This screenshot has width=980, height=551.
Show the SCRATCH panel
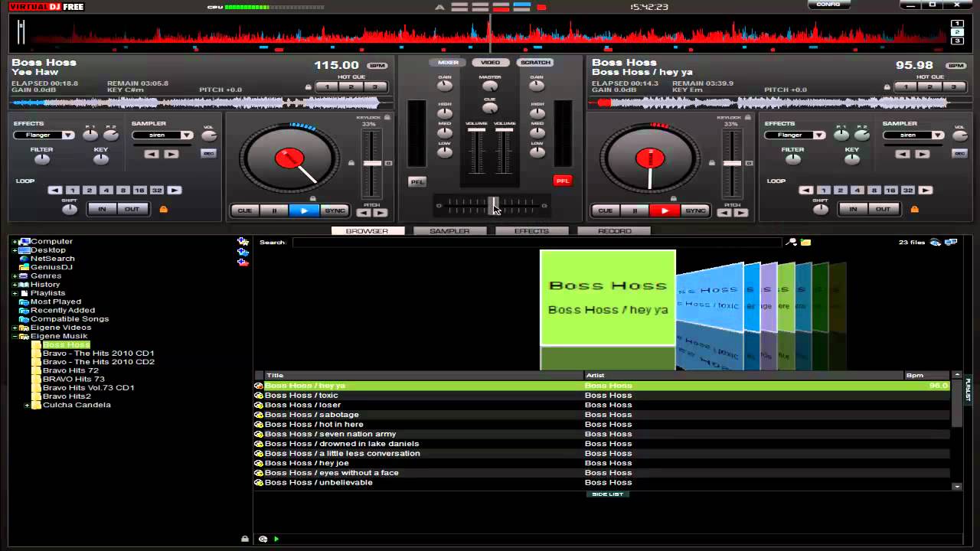[535, 63]
